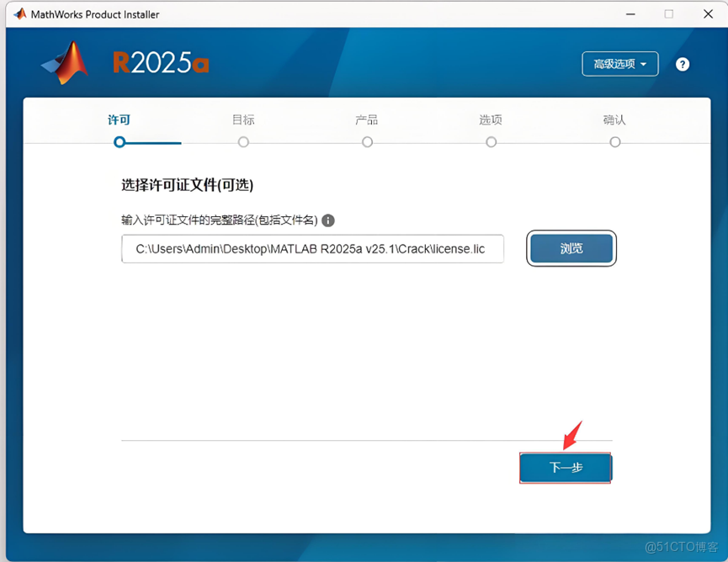The height and width of the screenshot is (562, 728).
Task: Select the 确认 progress step indicator
Action: coord(614,142)
